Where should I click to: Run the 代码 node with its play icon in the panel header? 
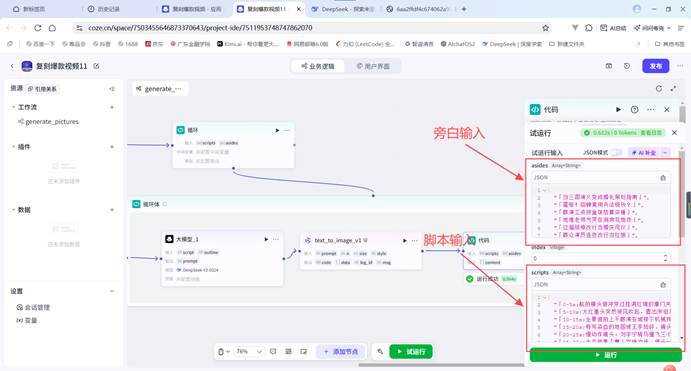click(x=618, y=109)
